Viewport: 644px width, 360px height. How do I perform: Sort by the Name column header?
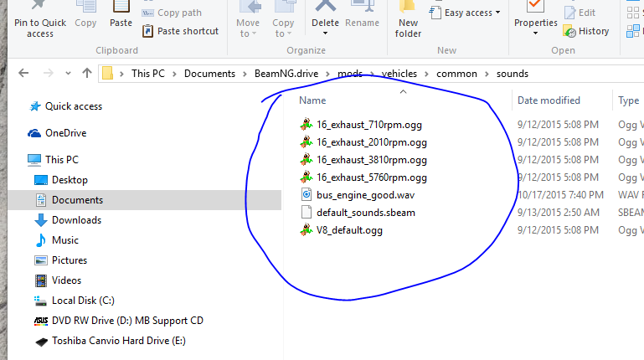pyautogui.click(x=312, y=100)
